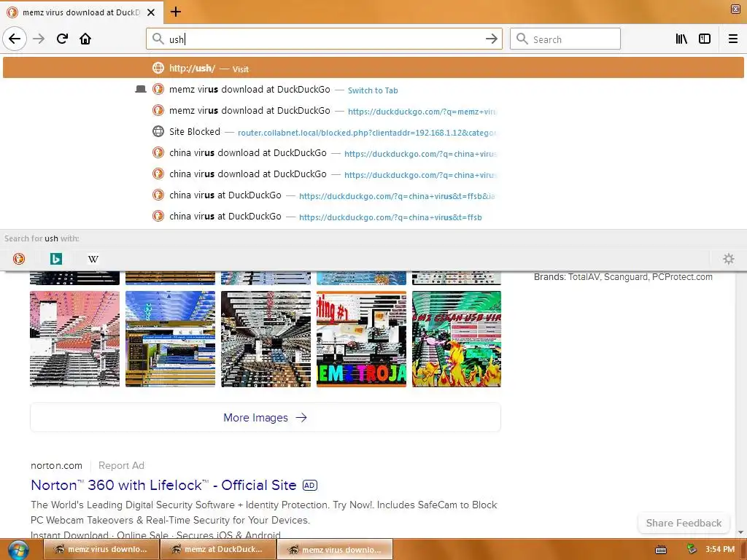
Task: Click the norton.com domain text
Action: 56,466
